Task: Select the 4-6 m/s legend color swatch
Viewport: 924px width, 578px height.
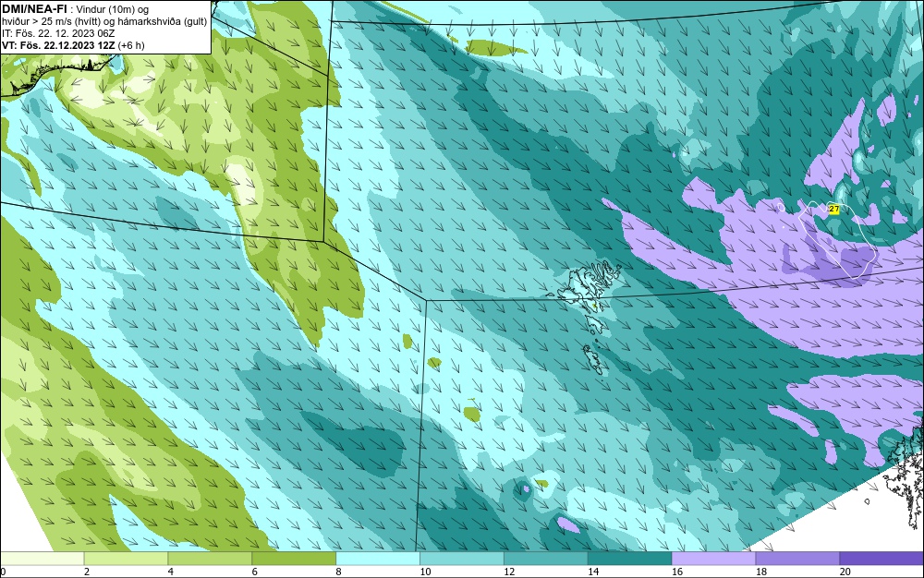Action: pyautogui.click(x=210, y=558)
